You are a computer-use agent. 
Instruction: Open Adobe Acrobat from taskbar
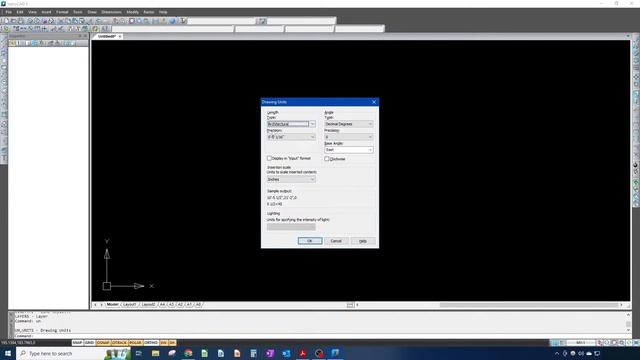click(x=302, y=353)
